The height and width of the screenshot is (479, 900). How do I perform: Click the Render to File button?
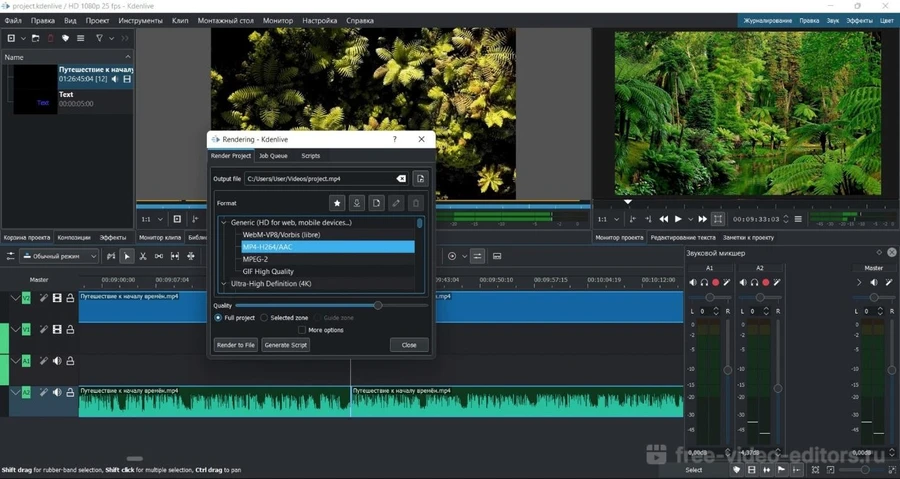tap(235, 345)
